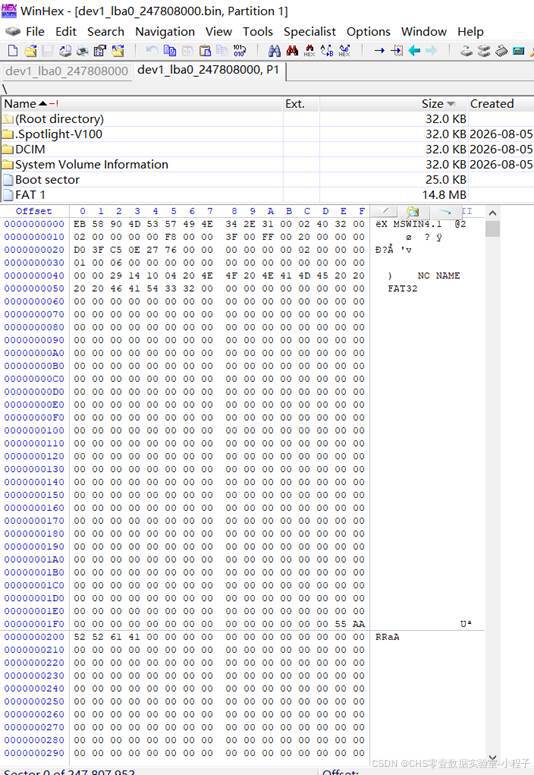Viewport: 534px width, 775px height.
Task: Click the blue binoculars Find Text icon
Action: (274, 50)
